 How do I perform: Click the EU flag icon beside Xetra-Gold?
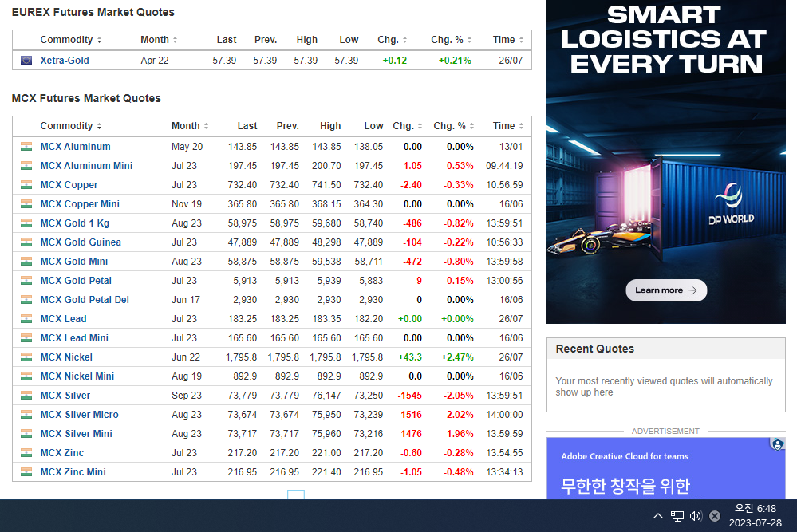click(26, 61)
